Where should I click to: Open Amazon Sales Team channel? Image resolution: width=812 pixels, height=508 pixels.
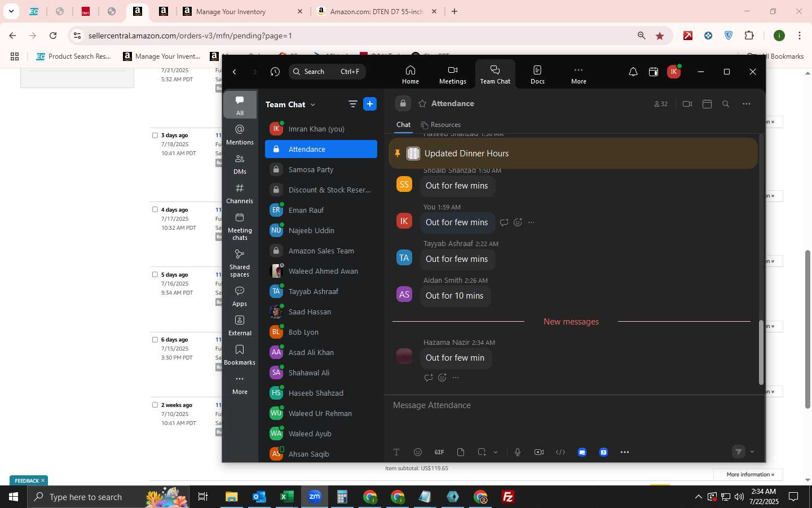click(x=321, y=251)
